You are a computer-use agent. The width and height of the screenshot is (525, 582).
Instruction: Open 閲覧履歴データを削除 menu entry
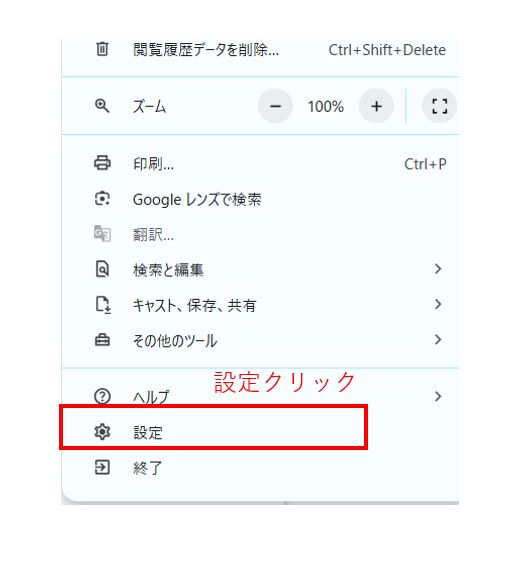click(260, 49)
